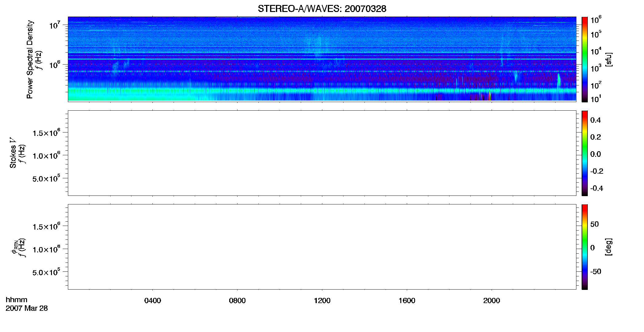Screen dimensions: 644x332
Task: Click the positive 50 value on degrees colorbar
Action: coord(595,224)
